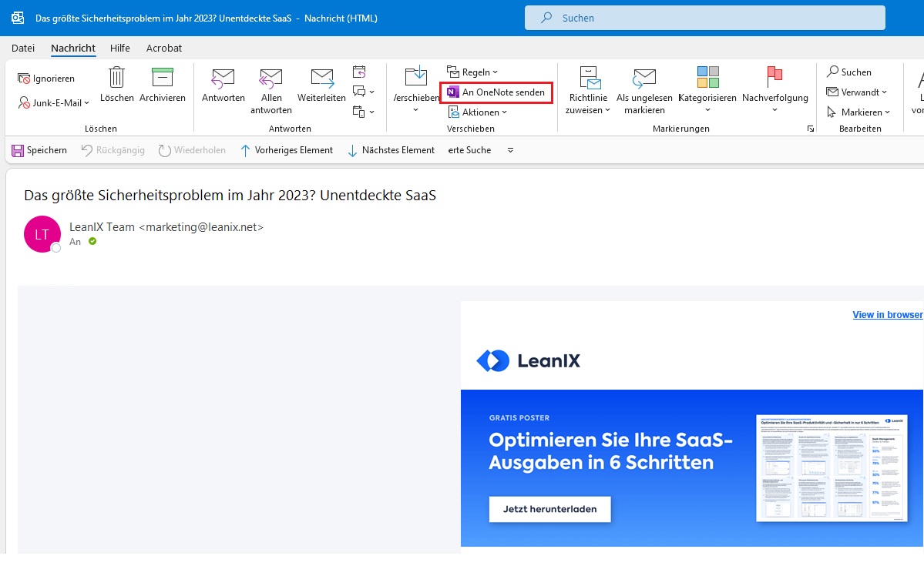Click the SaaS poster preview thumbnail
Viewport: 924px width, 566px height.
832,467
